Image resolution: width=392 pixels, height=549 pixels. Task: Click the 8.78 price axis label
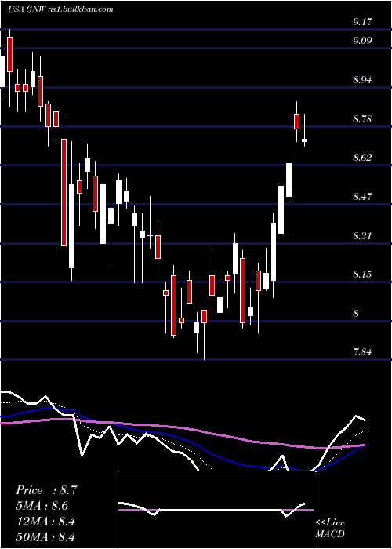tap(362, 119)
